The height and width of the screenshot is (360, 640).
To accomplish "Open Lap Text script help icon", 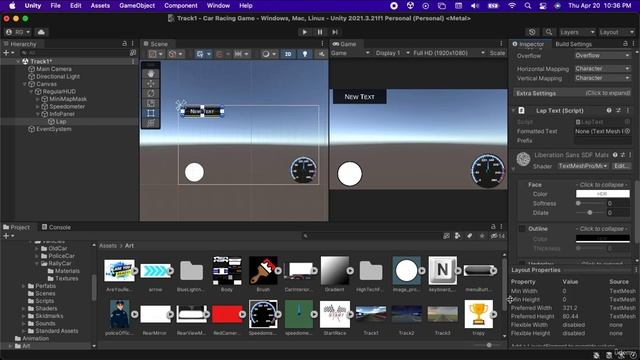I will click(609, 110).
